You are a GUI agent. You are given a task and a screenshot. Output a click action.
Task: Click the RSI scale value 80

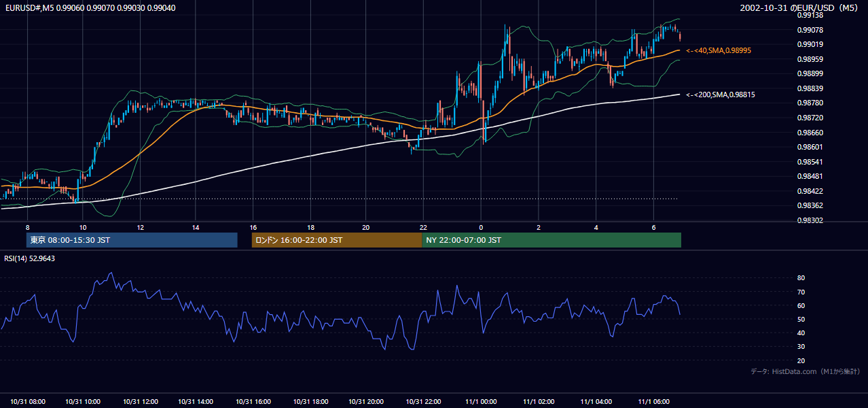point(801,278)
